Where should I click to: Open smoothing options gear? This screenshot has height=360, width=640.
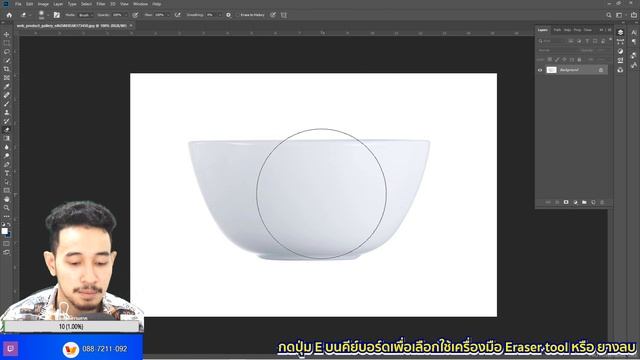[x=228, y=15]
